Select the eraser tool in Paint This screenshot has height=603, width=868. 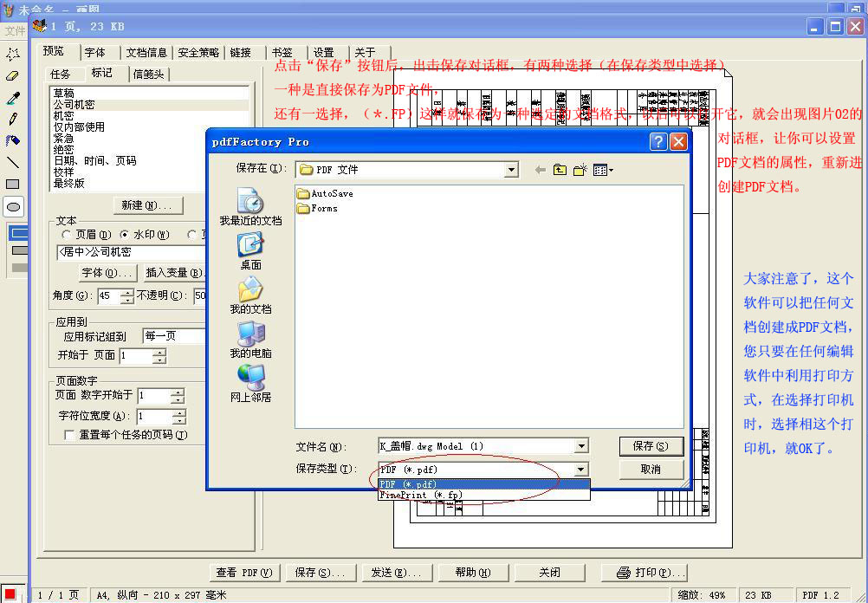click(x=13, y=76)
